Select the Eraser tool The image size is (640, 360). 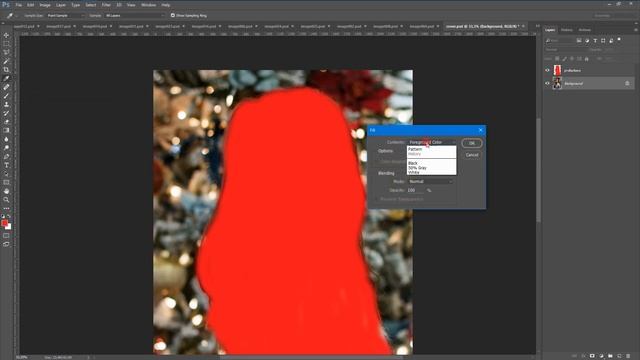[6, 122]
